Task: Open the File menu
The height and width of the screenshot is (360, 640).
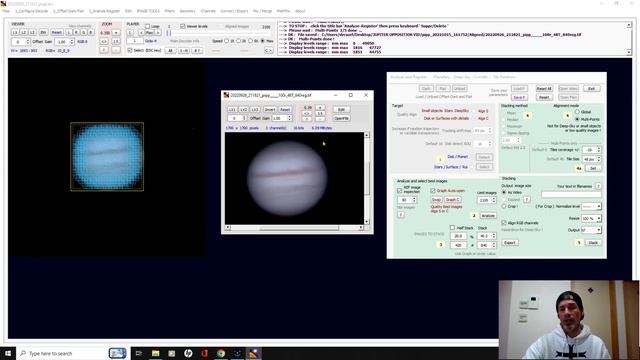Action: 6,11
